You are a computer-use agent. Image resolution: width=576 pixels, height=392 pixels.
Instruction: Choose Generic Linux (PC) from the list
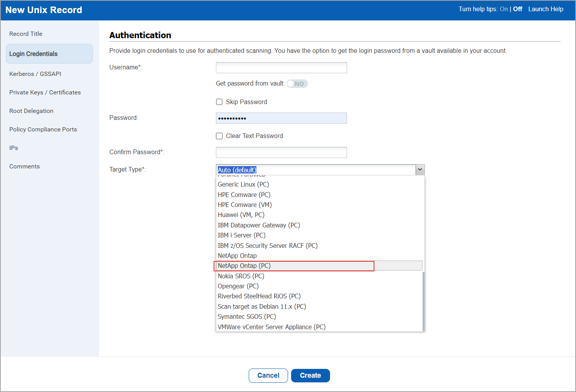click(243, 184)
